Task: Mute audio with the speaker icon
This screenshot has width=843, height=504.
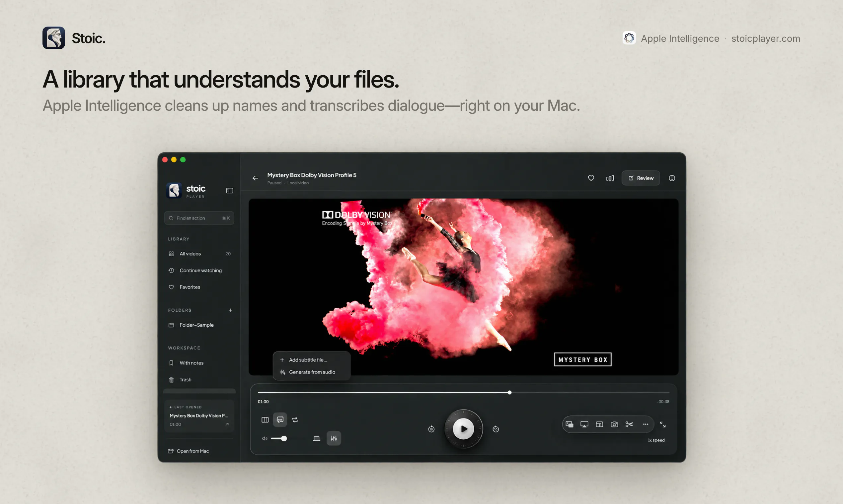Action: (x=265, y=438)
